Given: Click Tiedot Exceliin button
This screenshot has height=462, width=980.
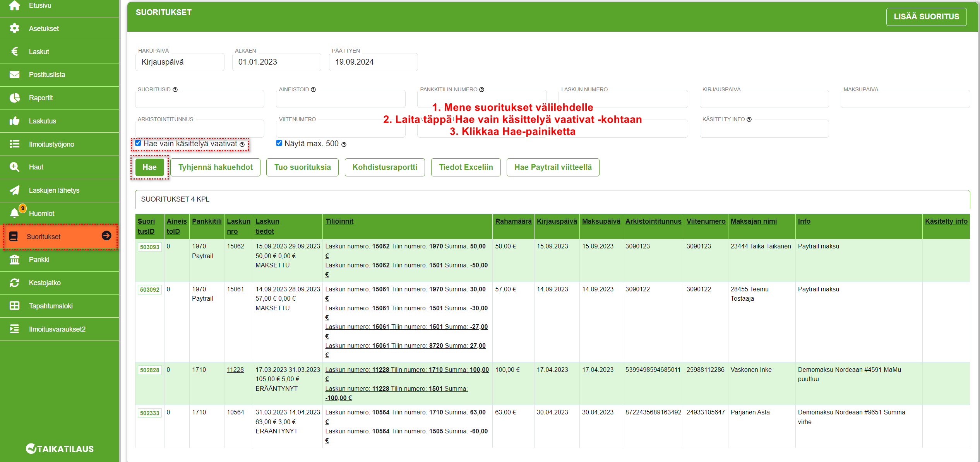Looking at the screenshot, I should 466,167.
